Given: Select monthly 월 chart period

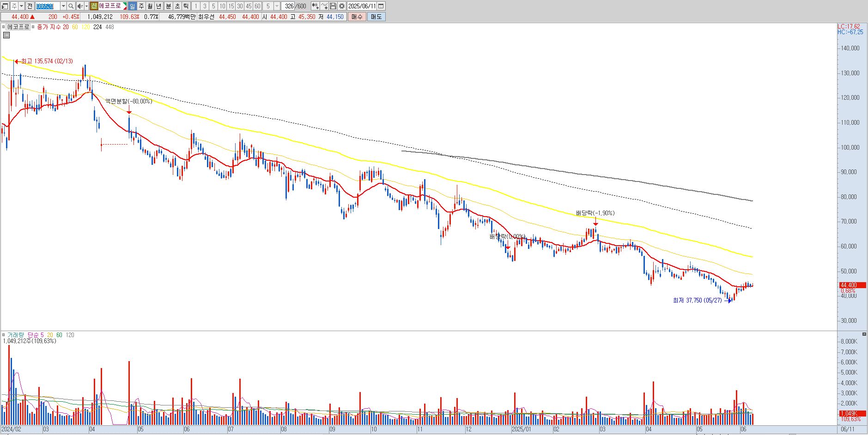Looking at the screenshot, I should (150, 6).
